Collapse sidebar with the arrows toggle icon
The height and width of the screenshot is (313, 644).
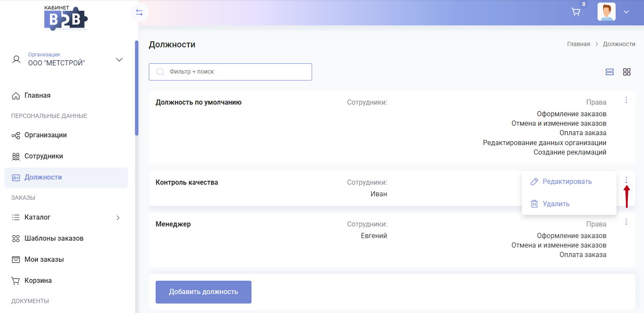coord(139,12)
